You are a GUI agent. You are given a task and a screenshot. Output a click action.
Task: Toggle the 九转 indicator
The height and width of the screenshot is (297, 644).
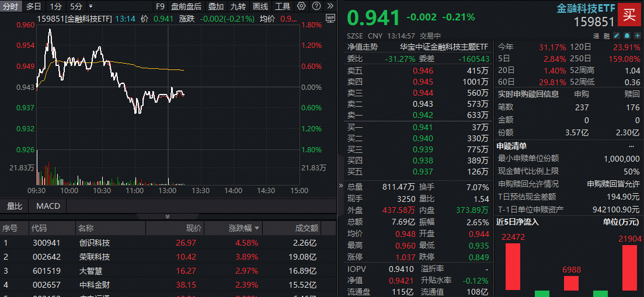click(238, 6)
